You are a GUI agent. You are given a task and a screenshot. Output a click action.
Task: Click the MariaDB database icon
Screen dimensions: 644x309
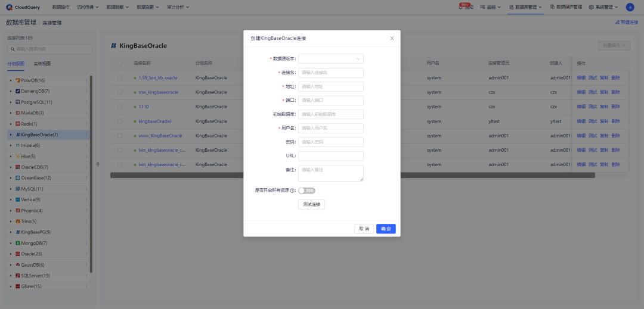[x=18, y=113]
